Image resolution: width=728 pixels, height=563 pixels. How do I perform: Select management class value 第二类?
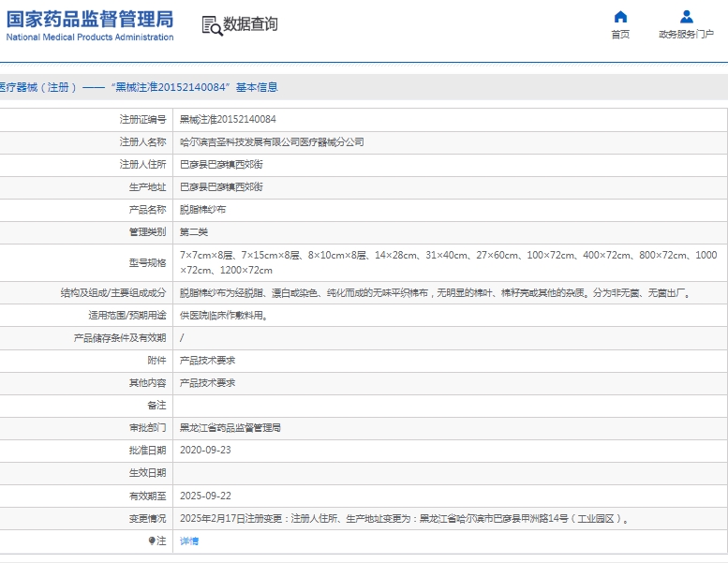[x=194, y=232]
